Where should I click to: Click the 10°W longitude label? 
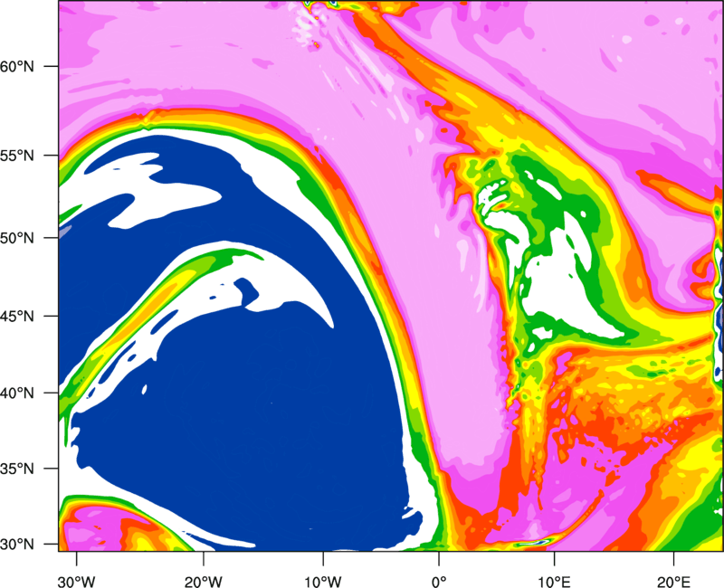(x=322, y=582)
